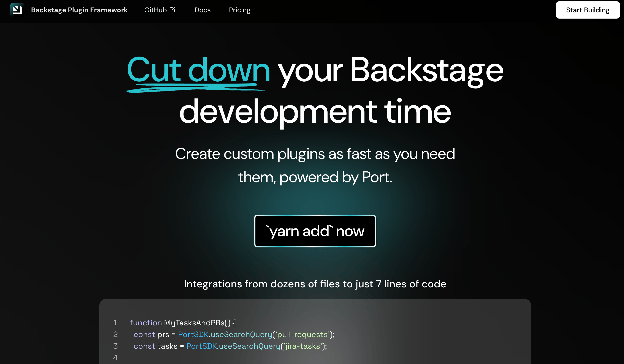This screenshot has width=624, height=364.
Task: Go to the Docs page
Action: tap(202, 10)
